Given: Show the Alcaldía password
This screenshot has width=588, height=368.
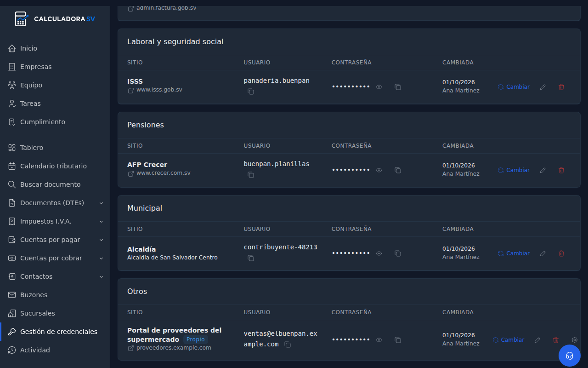Looking at the screenshot, I should pyautogui.click(x=379, y=253).
